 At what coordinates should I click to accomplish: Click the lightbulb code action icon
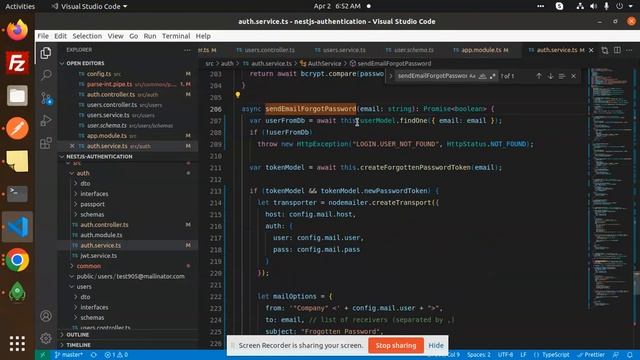tap(238, 95)
